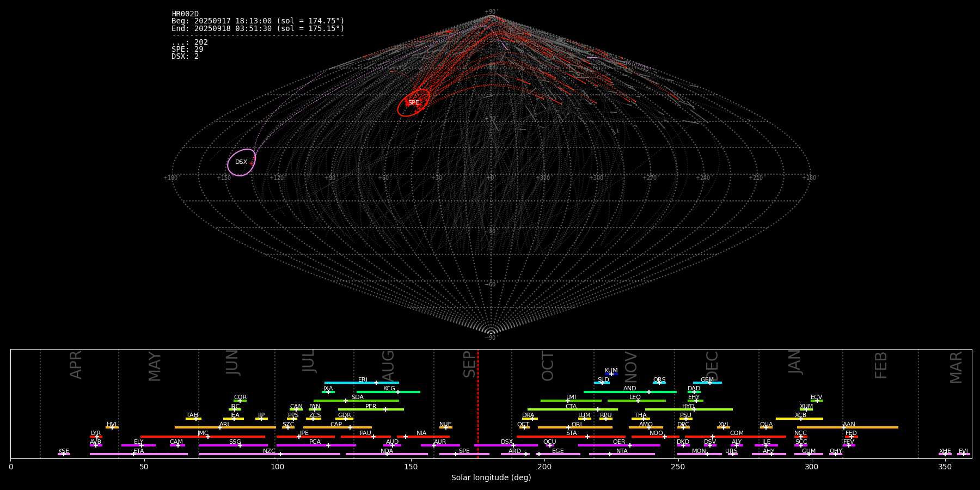Viewport: 980px width, 490px height.
Task: Select the GEM shower bar in the timeline
Action: pos(707,383)
